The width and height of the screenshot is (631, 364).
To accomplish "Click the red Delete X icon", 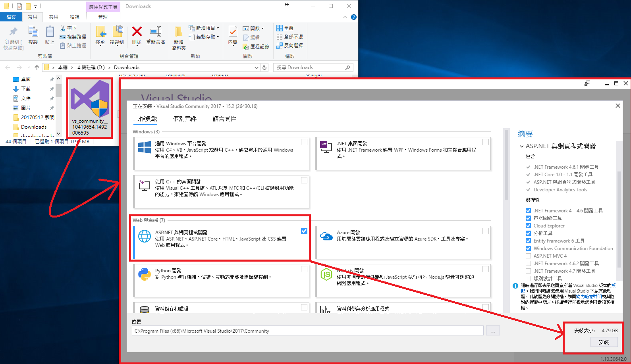I will 137,31.
